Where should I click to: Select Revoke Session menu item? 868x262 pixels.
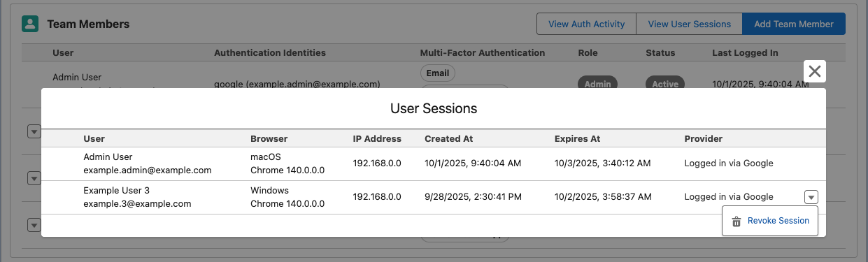tap(770, 221)
